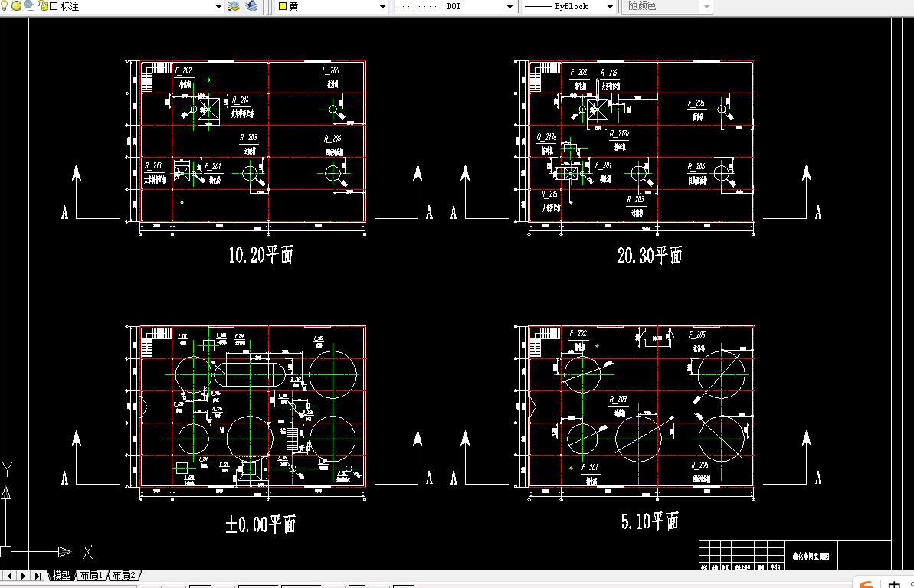Screen dimensions: 914x588
Task: Select the 20.30平面 drawing title text
Action: [x=650, y=255]
